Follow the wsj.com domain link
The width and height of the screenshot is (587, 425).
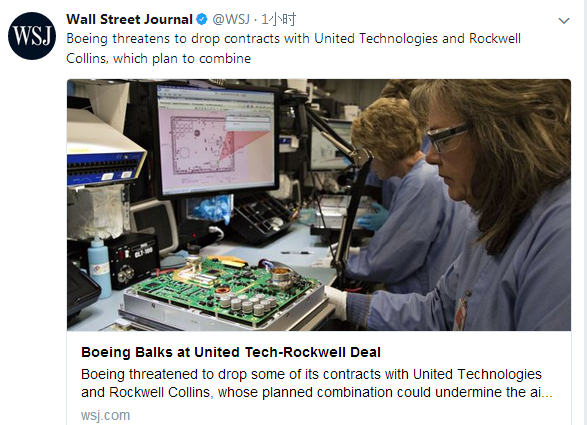(106, 415)
